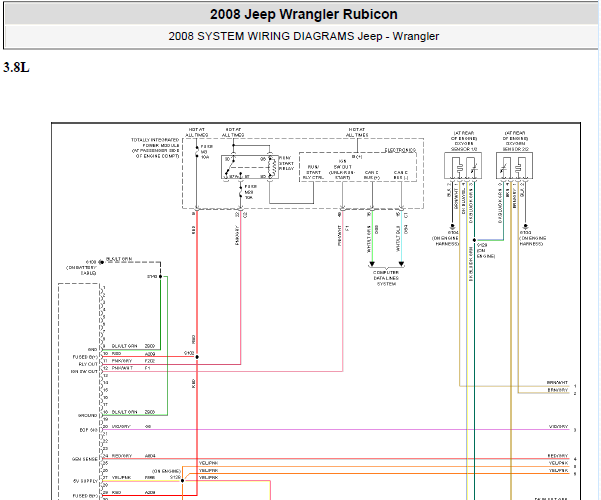Click "VIO/GRY" label at right edge line 3
This screenshot has width=601, height=500.
(x=558, y=427)
